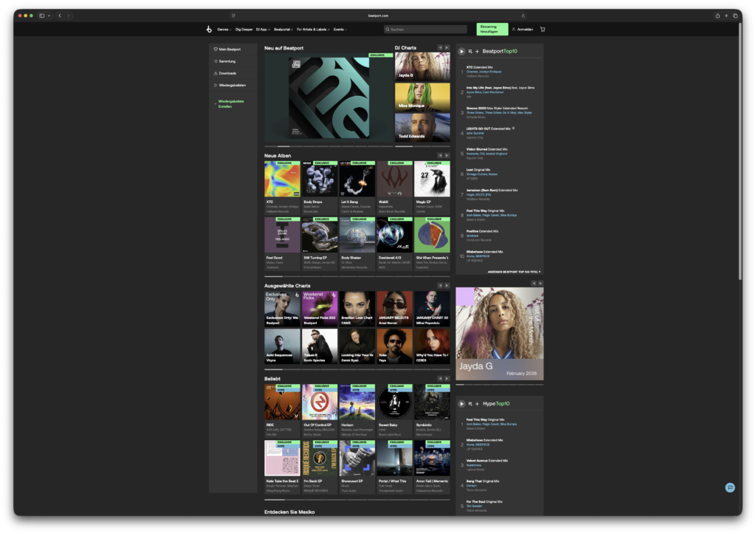Add Beatport Top10 to a playlist with plus
This screenshot has height=534, width=756.
478,51
